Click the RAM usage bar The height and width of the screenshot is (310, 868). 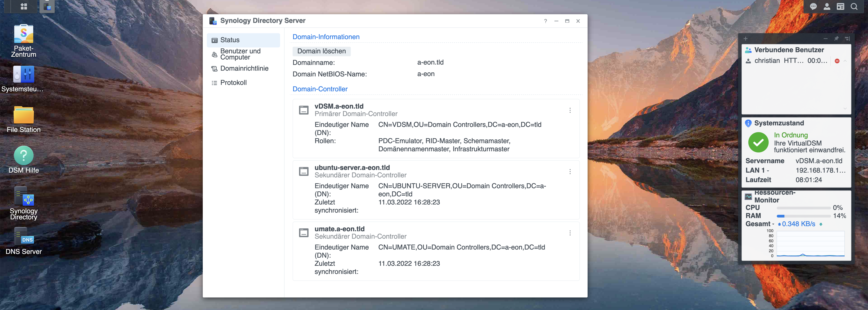[x=803, y=216]
